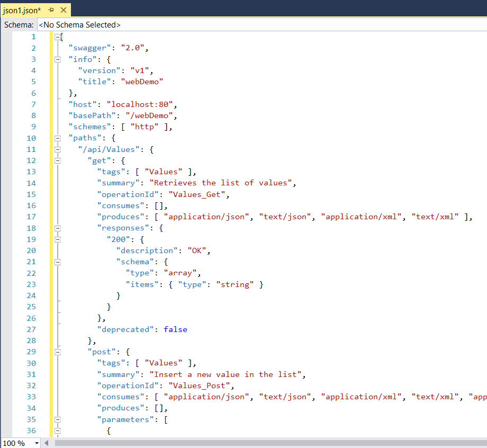Collapse the "paths" block
This screenshot has height=448, width=487.
58,138
